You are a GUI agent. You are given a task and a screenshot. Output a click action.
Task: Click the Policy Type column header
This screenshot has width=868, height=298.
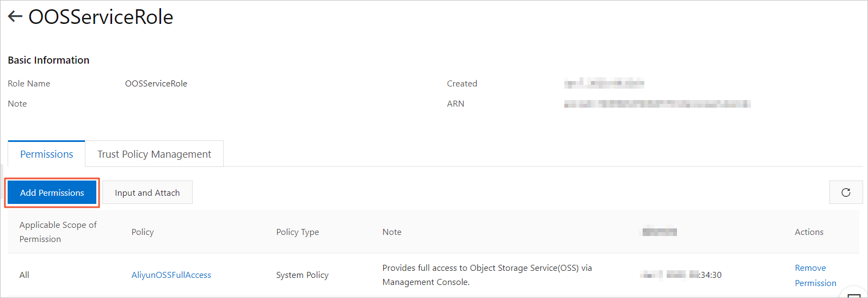point(298,232)
